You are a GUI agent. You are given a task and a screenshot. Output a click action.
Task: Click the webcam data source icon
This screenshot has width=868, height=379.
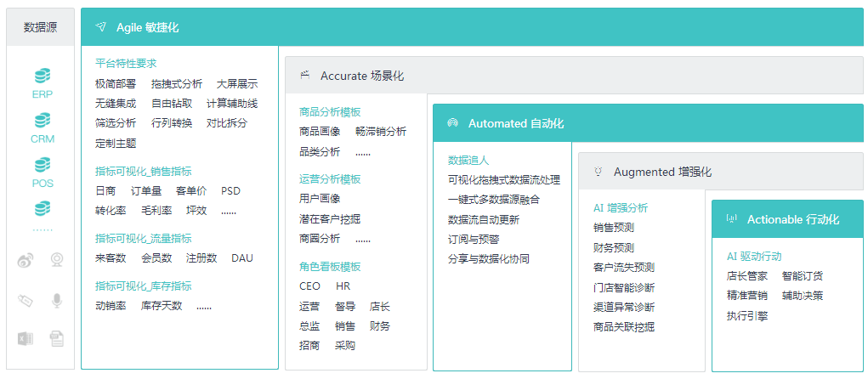(x=57, y=260)
